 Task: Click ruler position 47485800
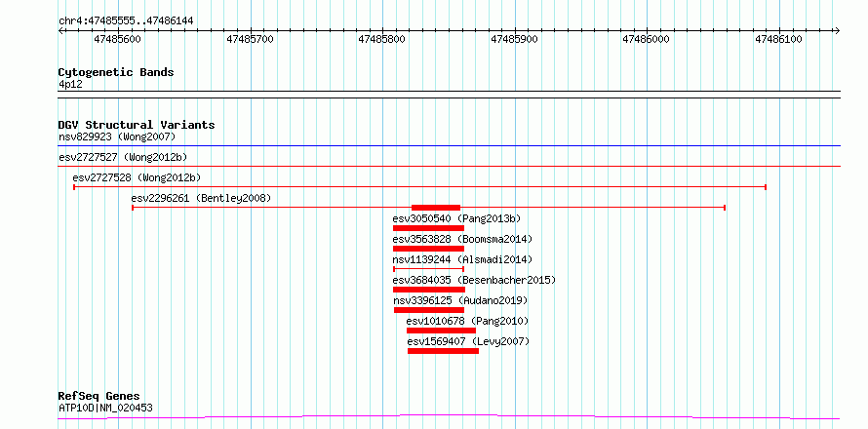[382, 39]
